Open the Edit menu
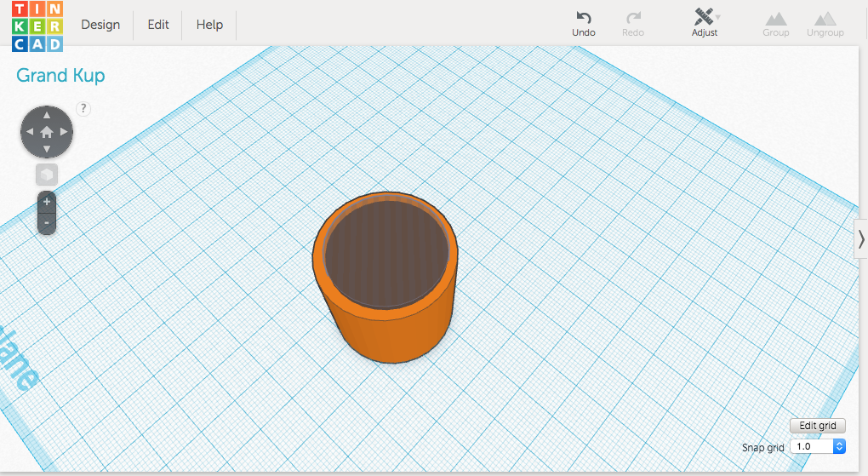Image resolution: width=868 pixels, height=476 pixels. [x=157, y=25]
